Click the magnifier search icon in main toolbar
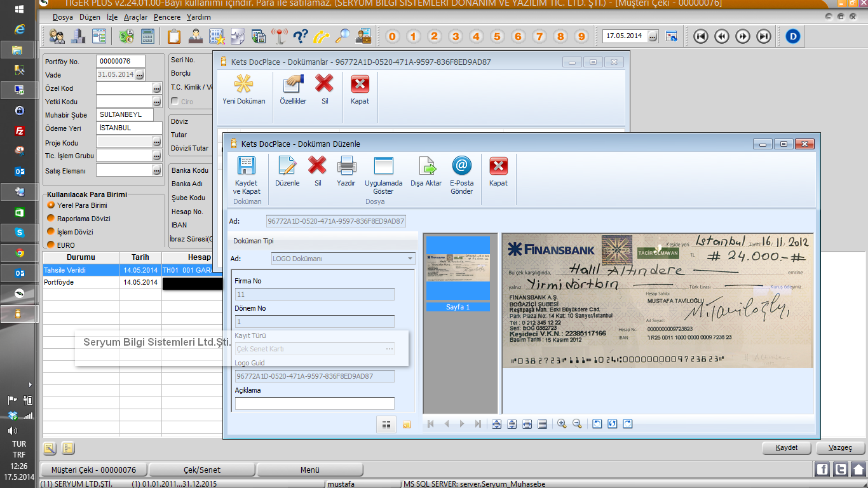Image resolution: width=868 pixels, height=488 pixels. [x=342, y=36]
